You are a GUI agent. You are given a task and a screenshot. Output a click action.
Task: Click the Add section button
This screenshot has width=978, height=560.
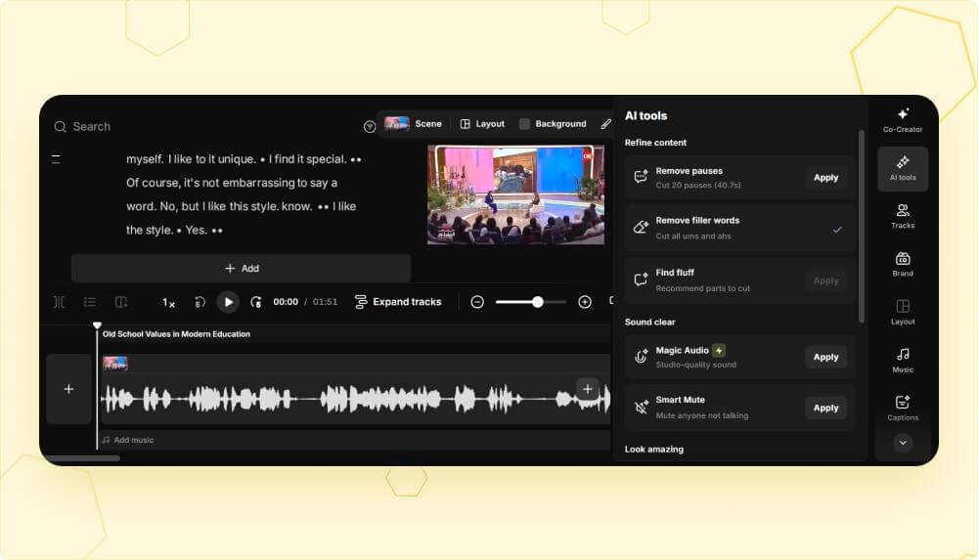tap(241, 268)
